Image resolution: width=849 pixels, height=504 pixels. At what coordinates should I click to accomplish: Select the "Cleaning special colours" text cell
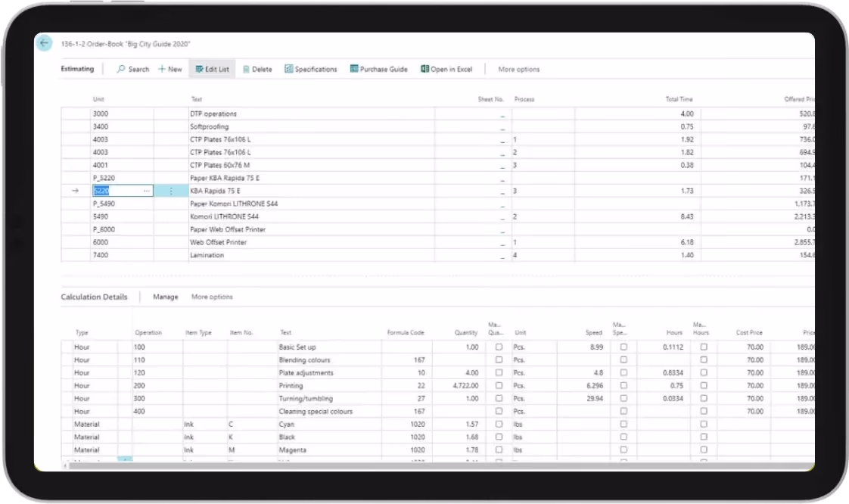[316, 412]
